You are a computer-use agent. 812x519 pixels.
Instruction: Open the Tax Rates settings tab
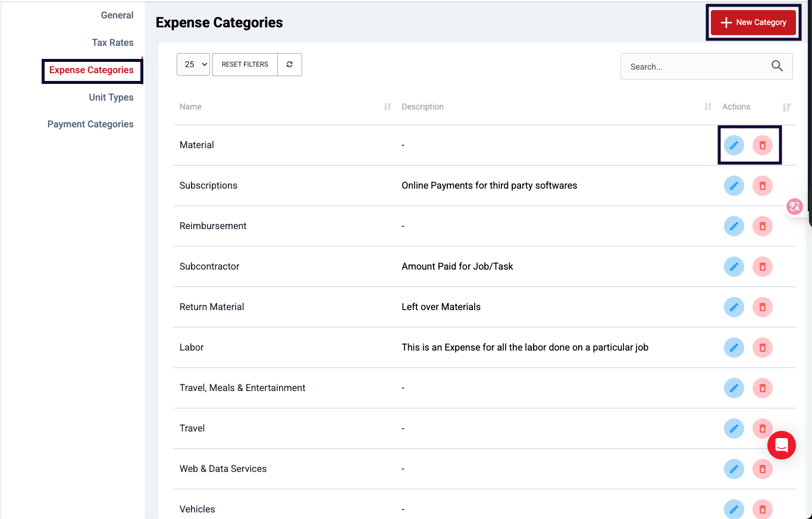[x=112, y=43]
